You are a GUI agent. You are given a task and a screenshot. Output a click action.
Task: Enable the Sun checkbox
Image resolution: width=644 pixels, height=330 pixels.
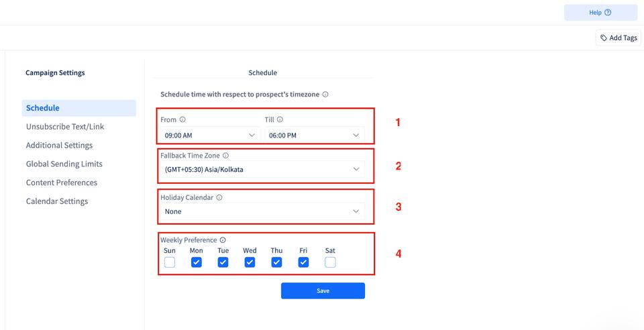pos(170,262)
